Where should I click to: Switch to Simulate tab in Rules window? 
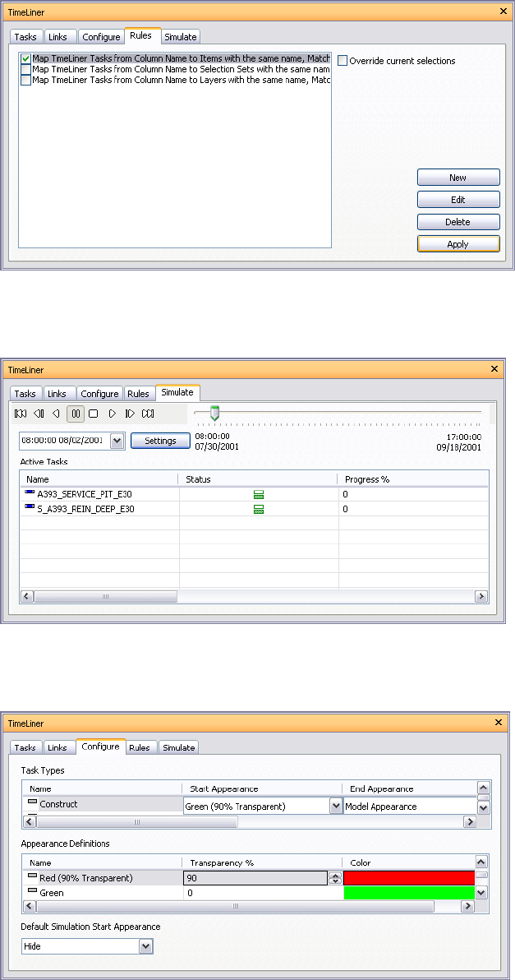[x=181, y=37]
